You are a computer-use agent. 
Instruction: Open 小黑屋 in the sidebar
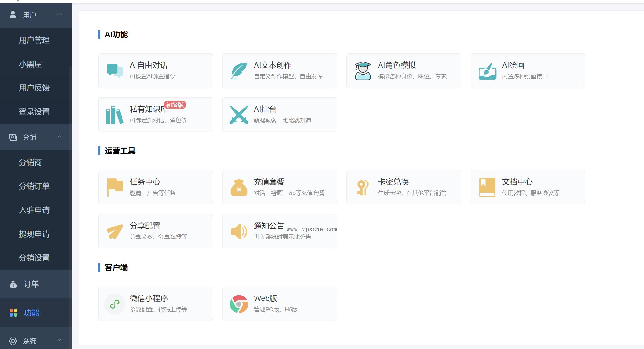click(x=31, y=64)
